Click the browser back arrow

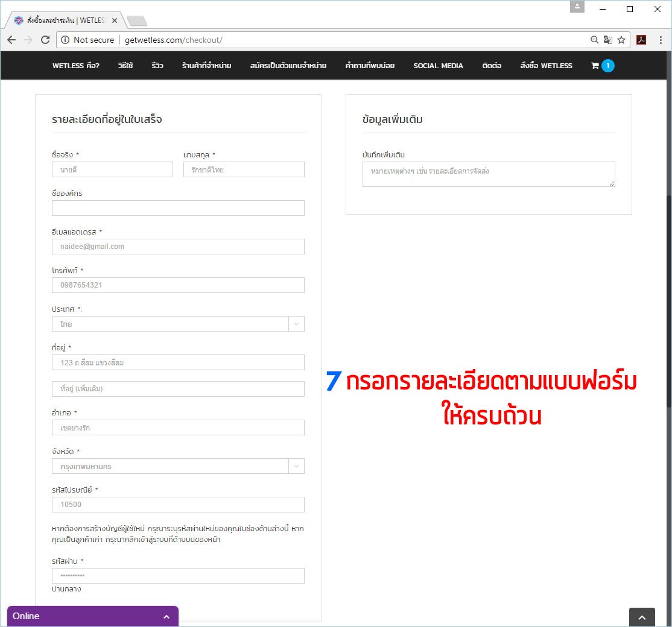pos(11,40)
